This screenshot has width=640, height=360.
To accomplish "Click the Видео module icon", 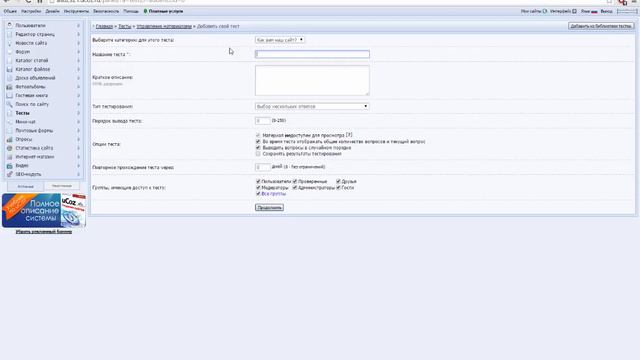I will coord(9,166).
